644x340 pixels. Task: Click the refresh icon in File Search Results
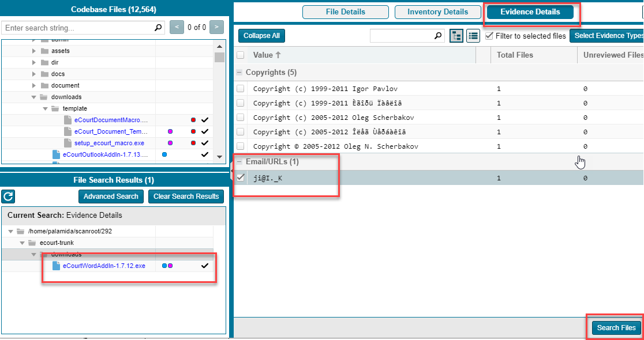coord(8,197)
